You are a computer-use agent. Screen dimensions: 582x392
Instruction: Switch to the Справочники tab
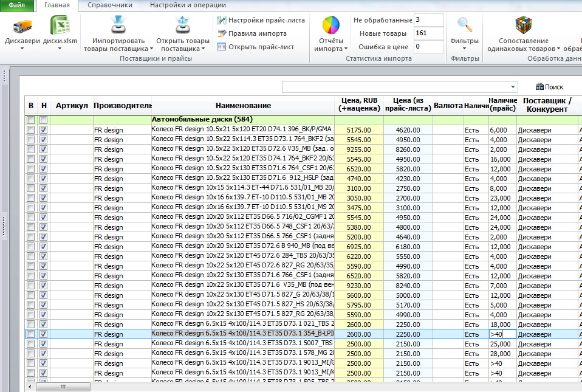tap(110, 5)
